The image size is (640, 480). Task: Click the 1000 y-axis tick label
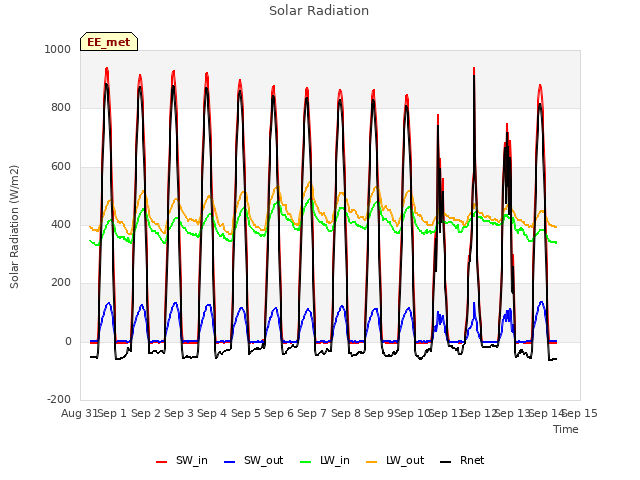click(58, 49)
